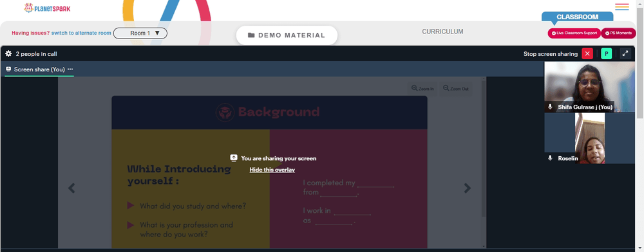Click the 'Background' slide heading
Viewport: 644px width, 252px height.
278,112
